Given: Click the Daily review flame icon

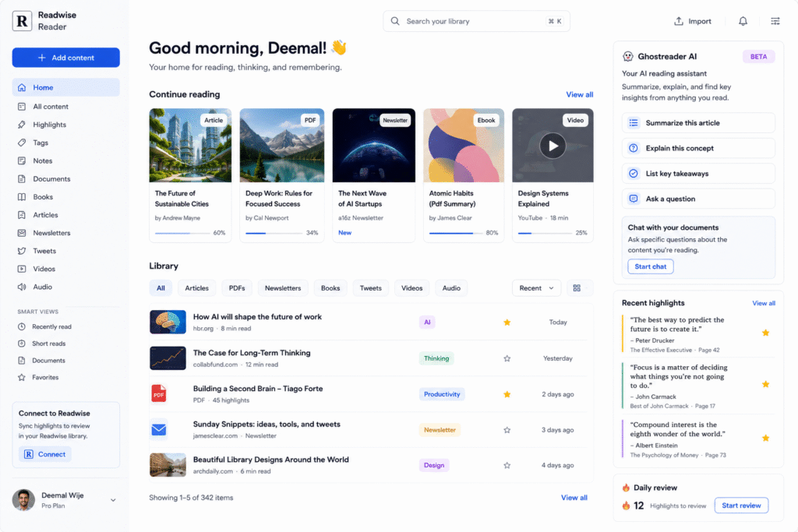Looking at the screenshot, I should point(626,488).
